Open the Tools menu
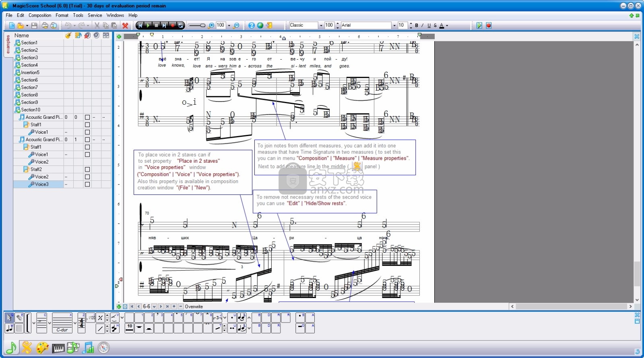The height and width of the screenshot is (358, 644). pyautogui.click(x=78, y=15)
